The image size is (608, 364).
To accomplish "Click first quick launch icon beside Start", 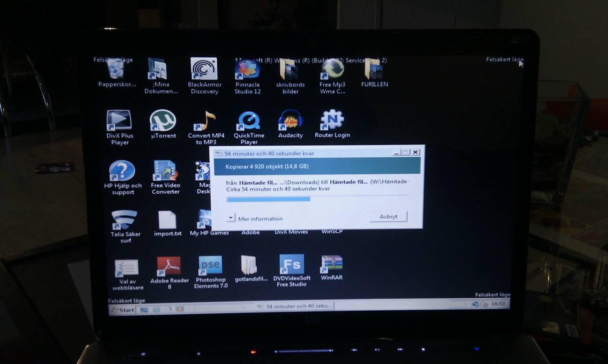I will [x=144, y=310].
